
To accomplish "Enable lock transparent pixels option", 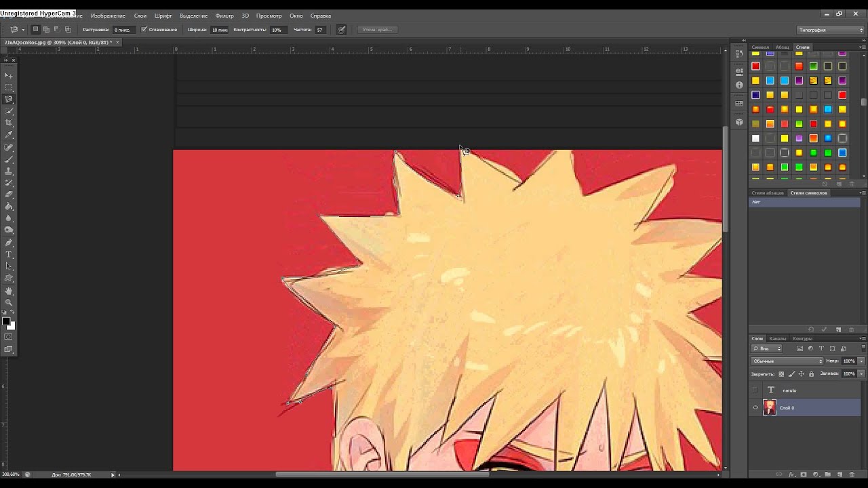I will (x=781, y=373).
